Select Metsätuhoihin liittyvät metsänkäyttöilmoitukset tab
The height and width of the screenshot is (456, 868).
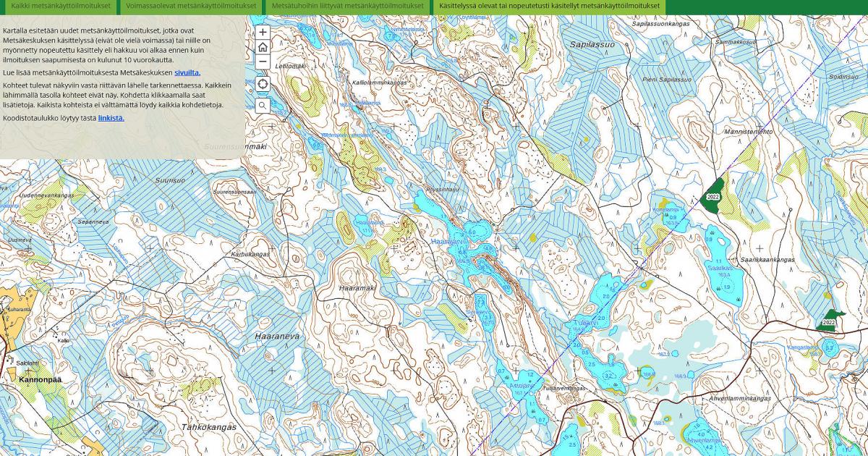tap(347, 6)
